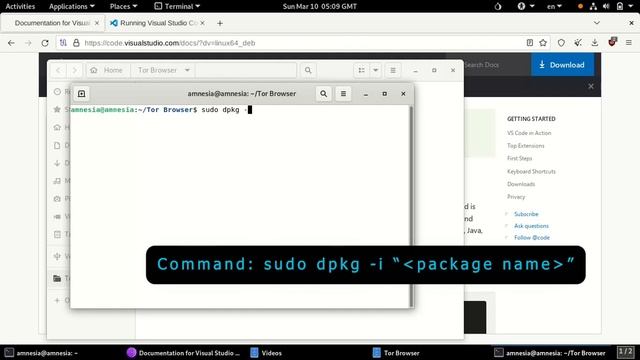Reload the current page
This screenshot has height=360, width=640.
point(45,43)
